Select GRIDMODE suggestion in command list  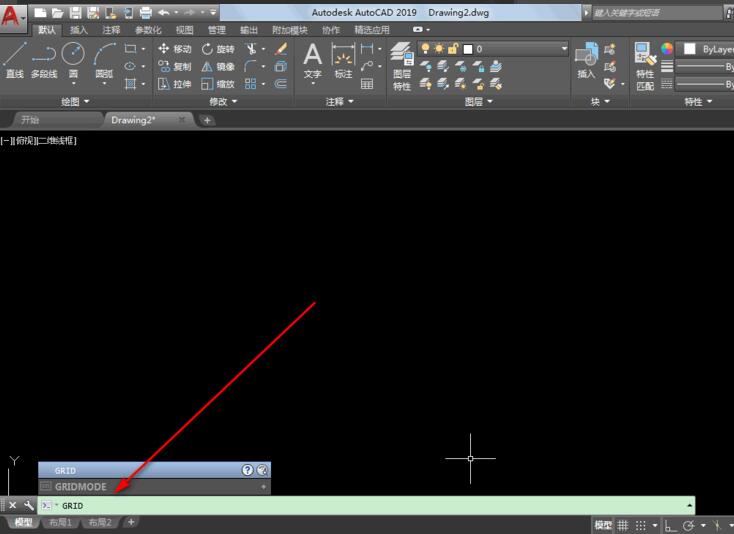pos(154,487)
